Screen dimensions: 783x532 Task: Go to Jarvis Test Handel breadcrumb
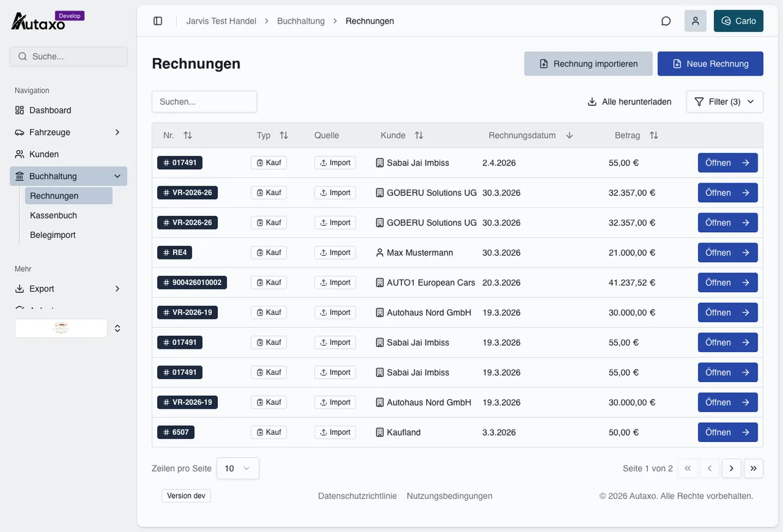point(221,21)
